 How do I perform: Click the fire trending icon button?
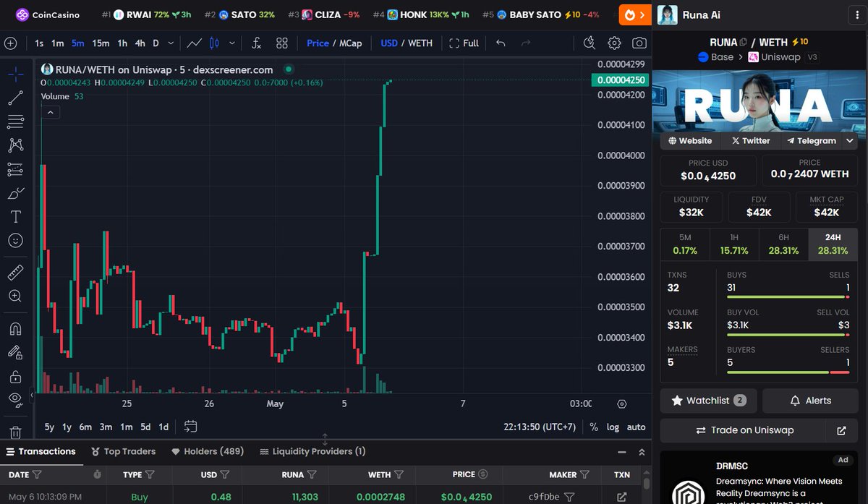pos(635,14)
